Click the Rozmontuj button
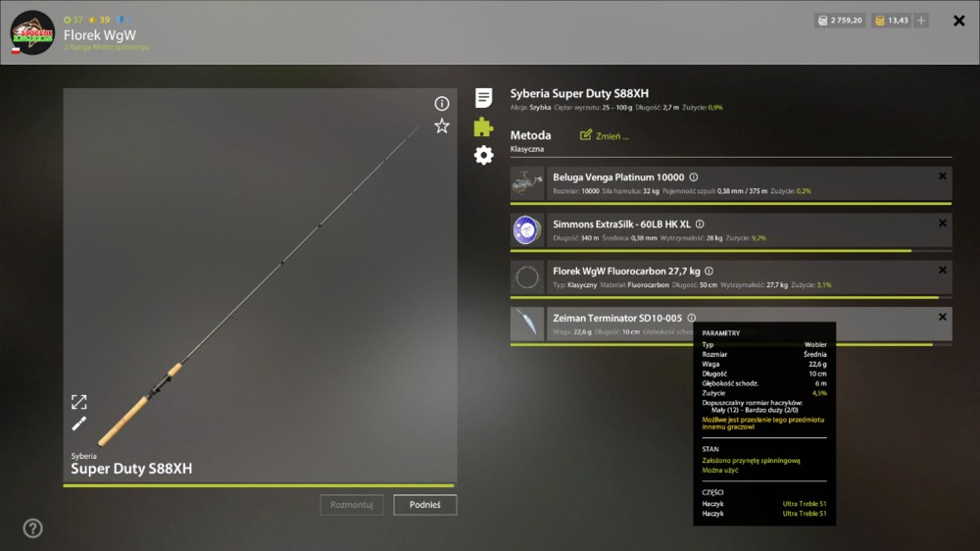Screen dimensions: 980x551 (x=352, y=505)
